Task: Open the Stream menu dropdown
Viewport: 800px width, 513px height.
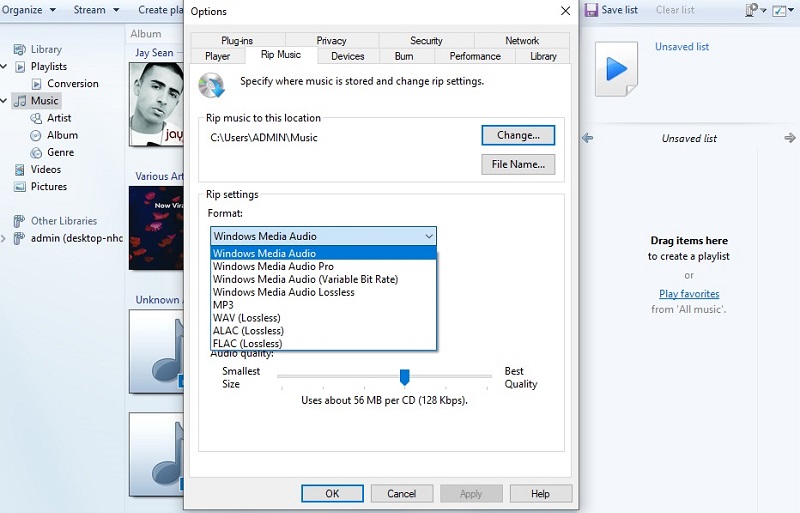Action: click(x=96, y=10)
